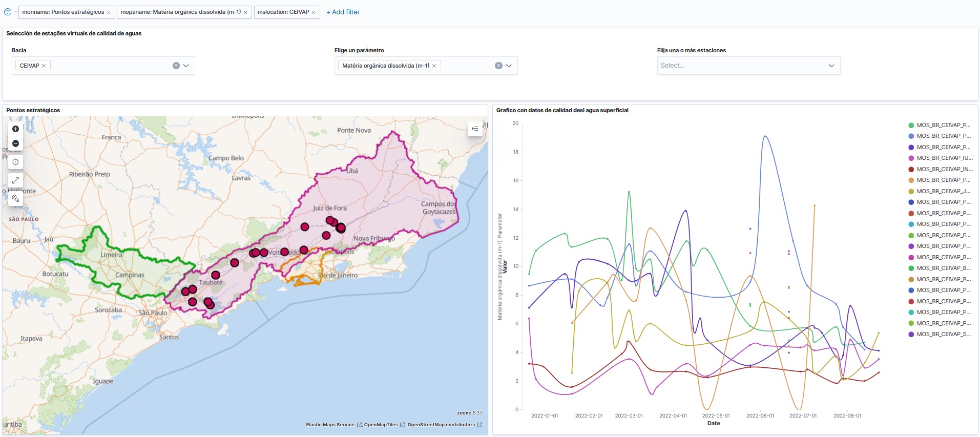980x437 pixels.
Task: Remove the CEIVAP chip from Bacia
Action: click(44, 66)
